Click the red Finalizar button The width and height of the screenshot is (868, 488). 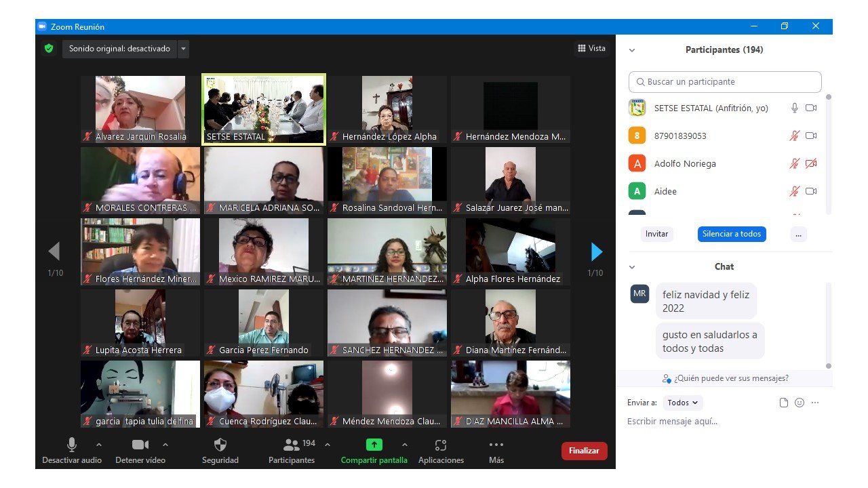click(584, 451)
